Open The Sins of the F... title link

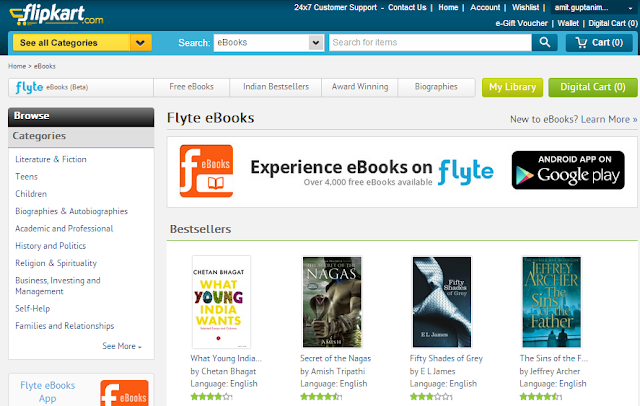click(x=553, y=358)
